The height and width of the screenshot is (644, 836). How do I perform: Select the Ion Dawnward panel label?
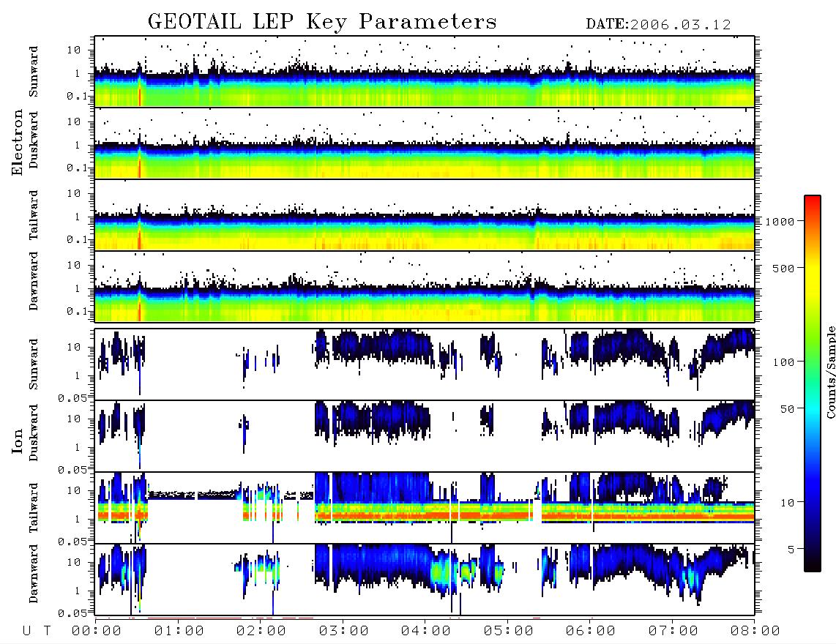(x=34, y=574)
